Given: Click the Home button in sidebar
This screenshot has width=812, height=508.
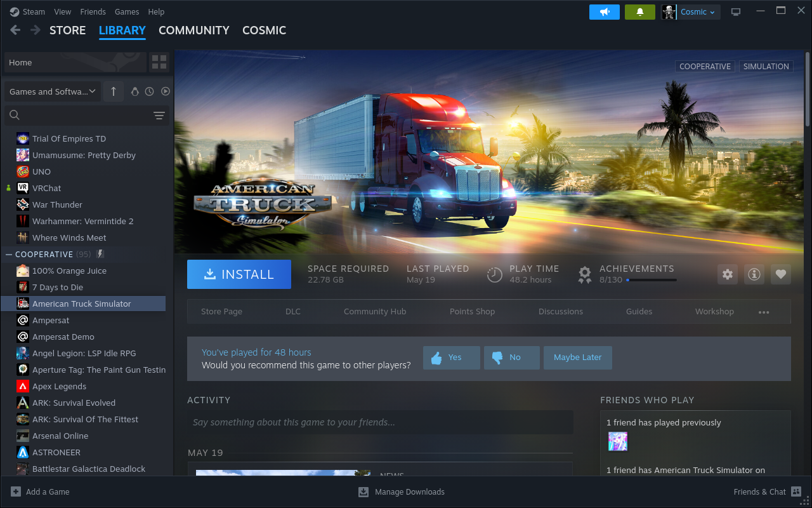Looking at the screenshot, I should (x=75, y=62).
